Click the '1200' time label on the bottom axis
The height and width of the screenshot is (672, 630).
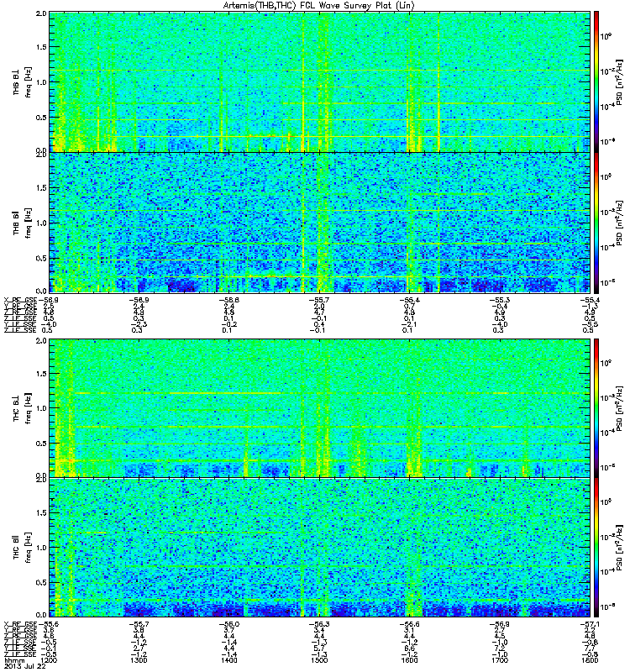click(x=50, y=660)
